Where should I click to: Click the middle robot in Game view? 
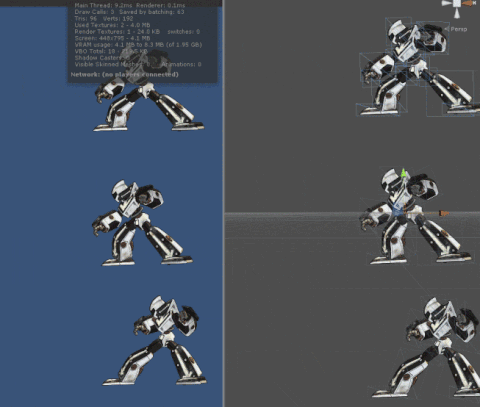pos(142,223)
